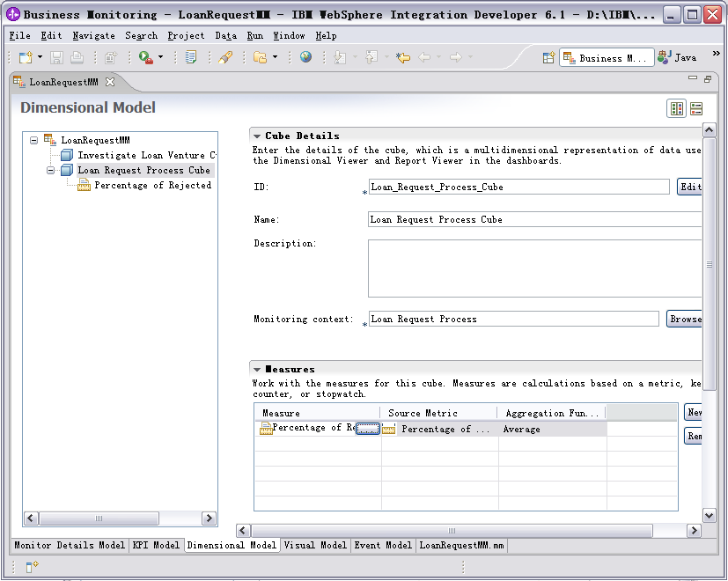The image size is (728, 581).
Task: Click the Open Perspective icon
Action: [x=548, y=57]
